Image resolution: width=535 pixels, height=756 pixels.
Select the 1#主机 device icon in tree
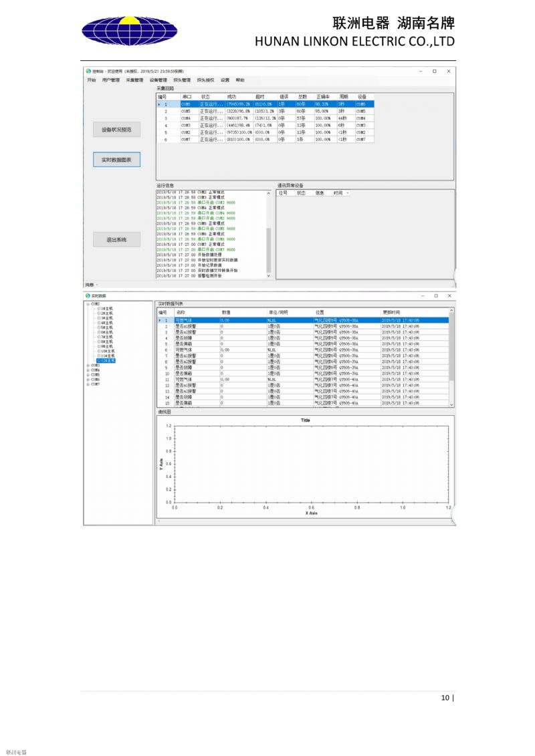pyautogui.click(x=99, y=308)
